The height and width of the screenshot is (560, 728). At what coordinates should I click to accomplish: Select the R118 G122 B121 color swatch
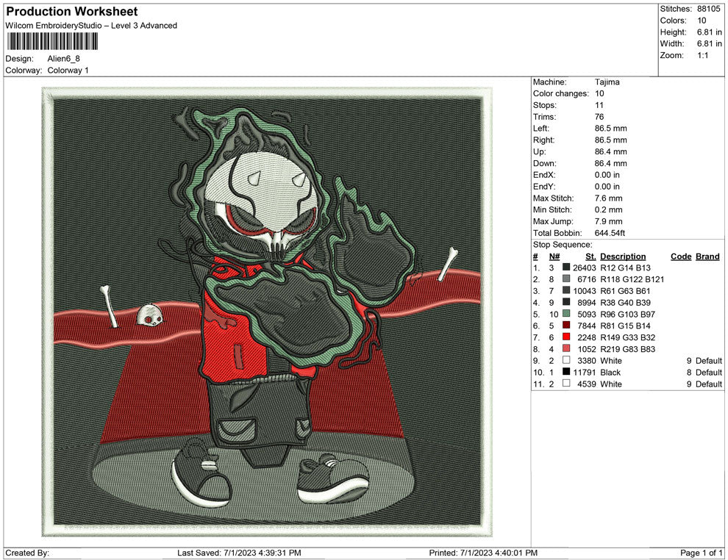566,279
